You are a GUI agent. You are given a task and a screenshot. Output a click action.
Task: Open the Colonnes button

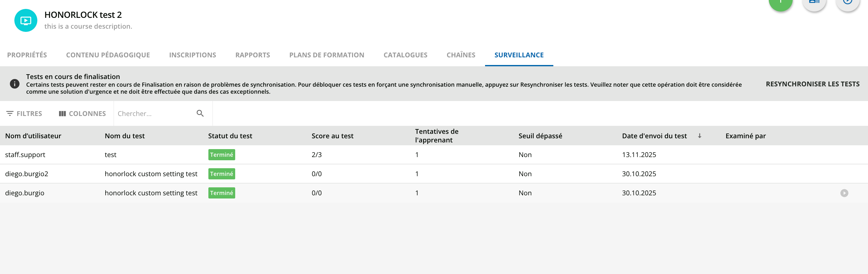click(82, 113)
